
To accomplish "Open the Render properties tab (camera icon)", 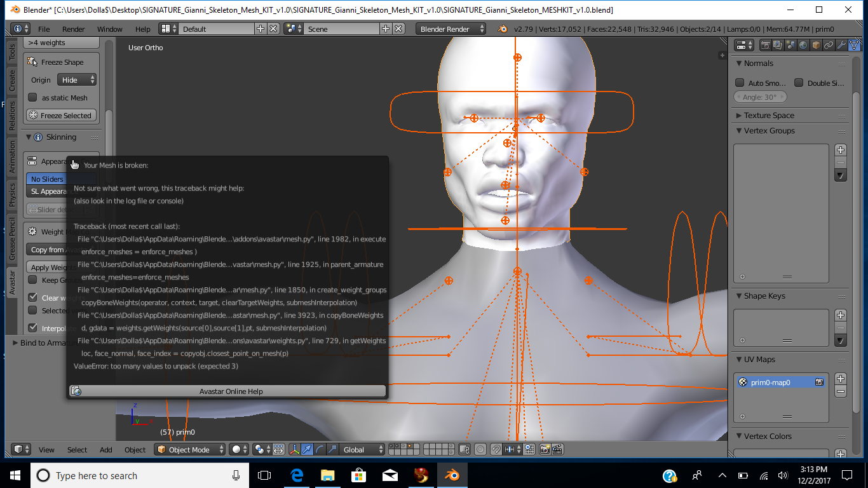I will 765,45.
